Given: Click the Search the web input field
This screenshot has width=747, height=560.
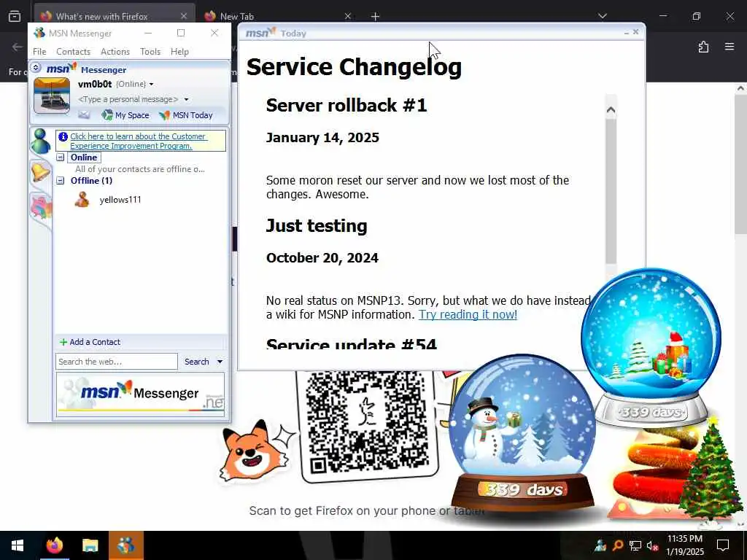Looking at the screenshot, I should [x=116, y=362].
